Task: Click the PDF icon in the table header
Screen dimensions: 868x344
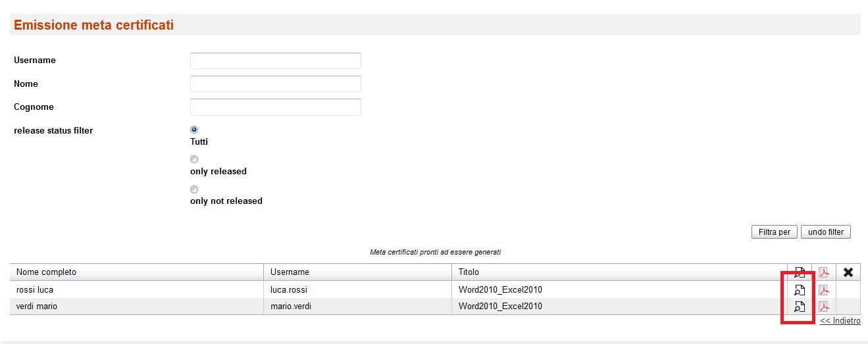Action: pos(823,272)
